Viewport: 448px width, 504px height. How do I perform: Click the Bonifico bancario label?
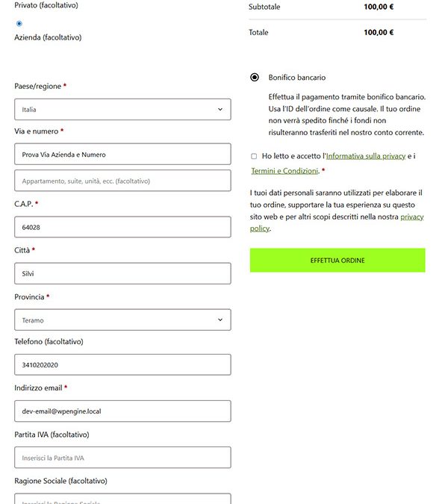pos(297,78)
